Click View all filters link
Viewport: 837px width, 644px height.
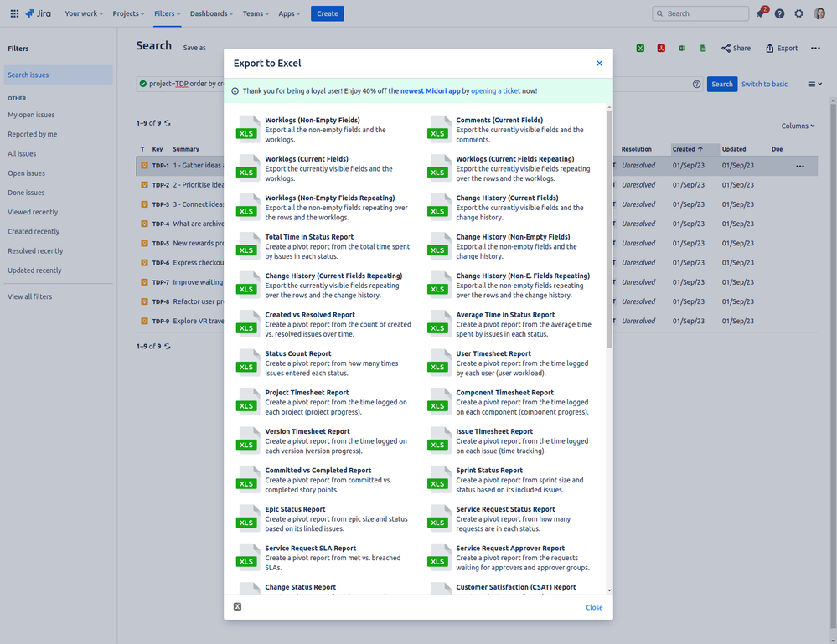(x=30, y=296)
